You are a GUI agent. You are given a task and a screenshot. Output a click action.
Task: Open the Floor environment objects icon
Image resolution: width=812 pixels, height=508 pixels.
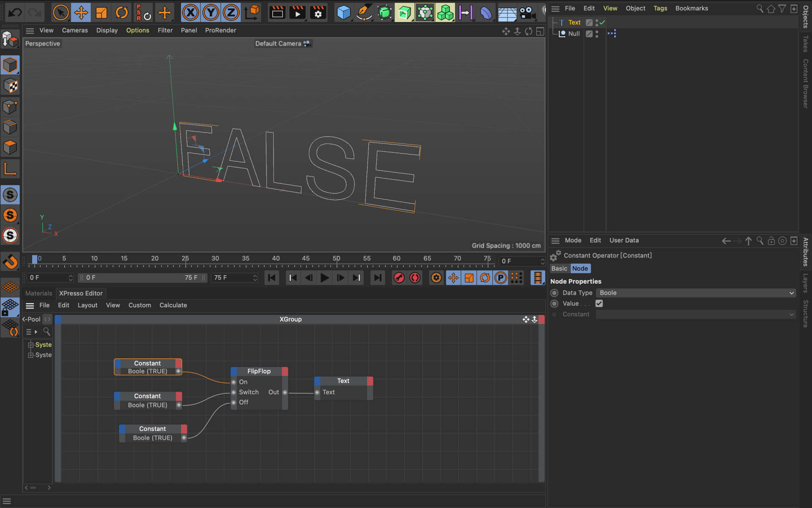pos(507,13)
